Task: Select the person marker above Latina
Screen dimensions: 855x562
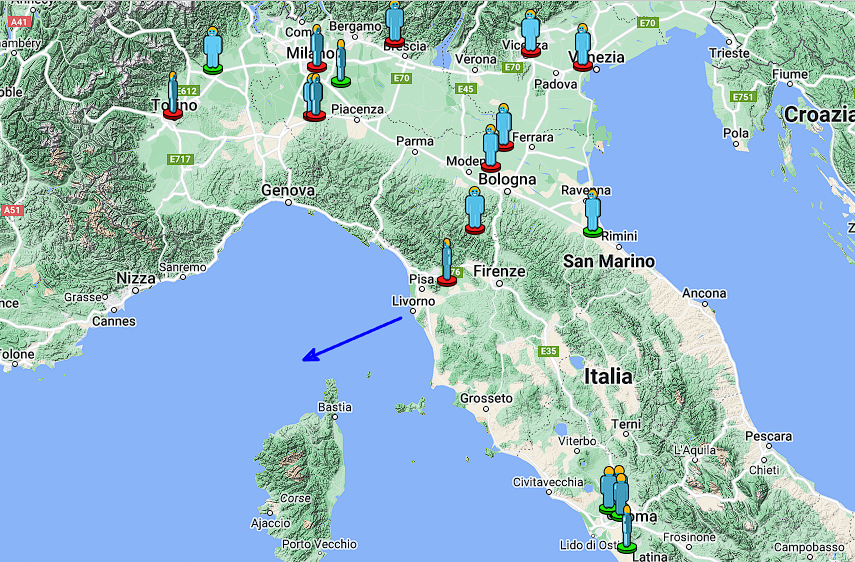Action: coord(626,529)
